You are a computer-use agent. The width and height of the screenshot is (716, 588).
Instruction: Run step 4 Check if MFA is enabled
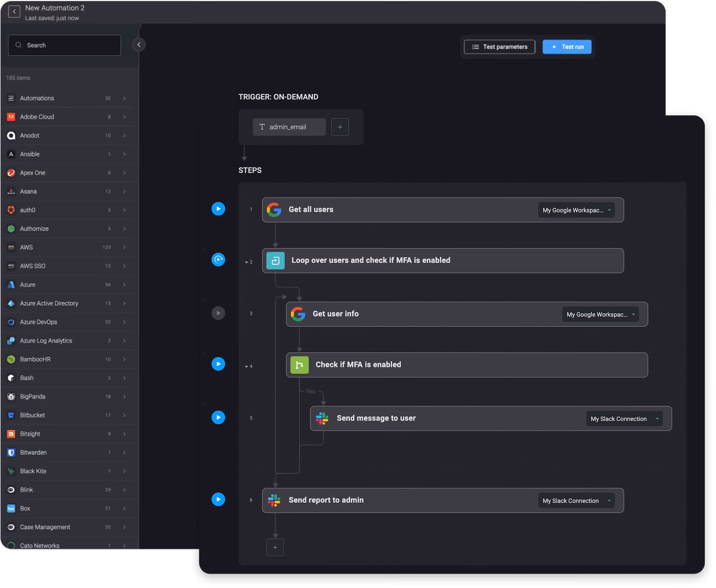point(218,364)
